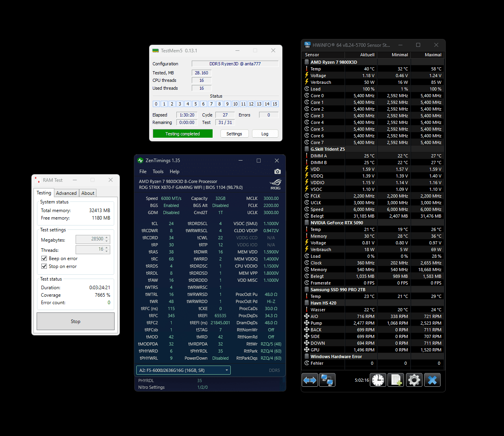504x436 pixels.
Task: Open the ZenTimings DIMM module dropdown
Action: tap(183, 370)
